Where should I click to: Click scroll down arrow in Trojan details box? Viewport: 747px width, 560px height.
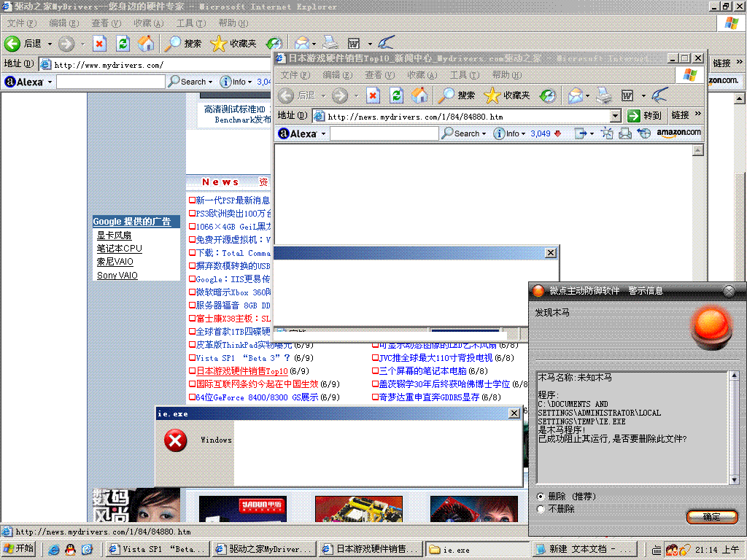(x=734, y=480)
